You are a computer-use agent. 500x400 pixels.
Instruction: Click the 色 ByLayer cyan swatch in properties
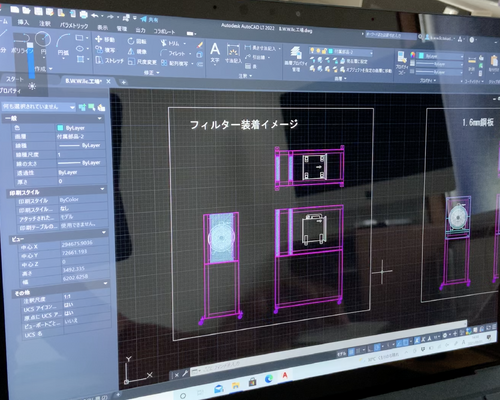60,128
